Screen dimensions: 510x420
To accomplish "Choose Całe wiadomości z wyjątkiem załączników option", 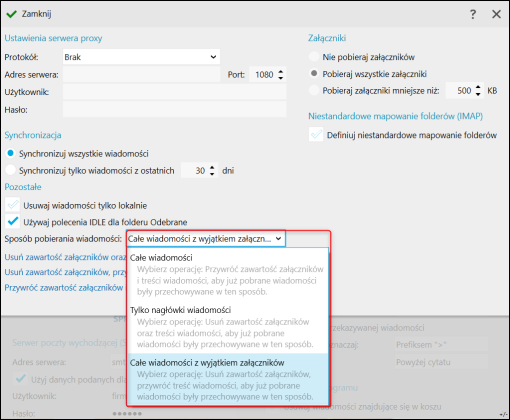I will click(228, 379).
